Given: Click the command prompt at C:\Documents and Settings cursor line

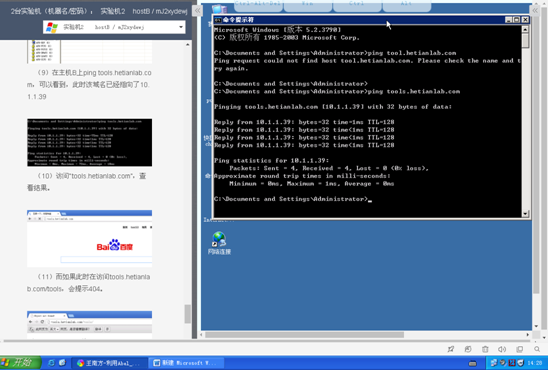Looking at the screenshot, I should (x=293, y=199).
